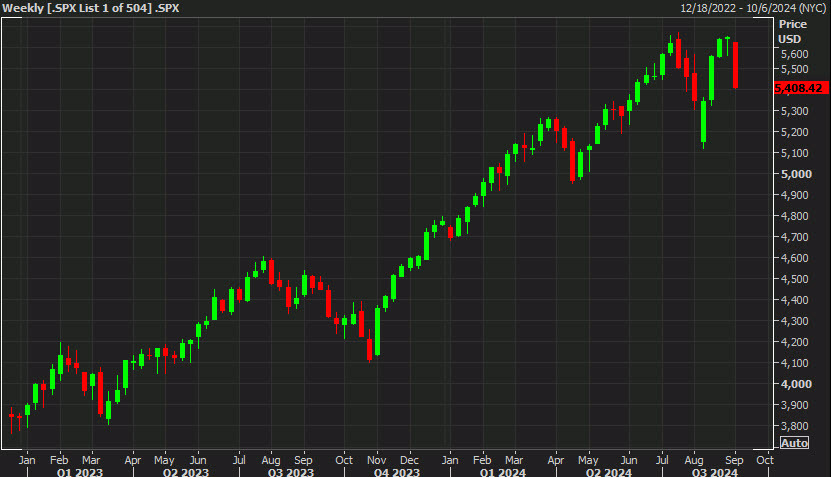
Task: Click the 5,600 price axis label
Action: 793,54
